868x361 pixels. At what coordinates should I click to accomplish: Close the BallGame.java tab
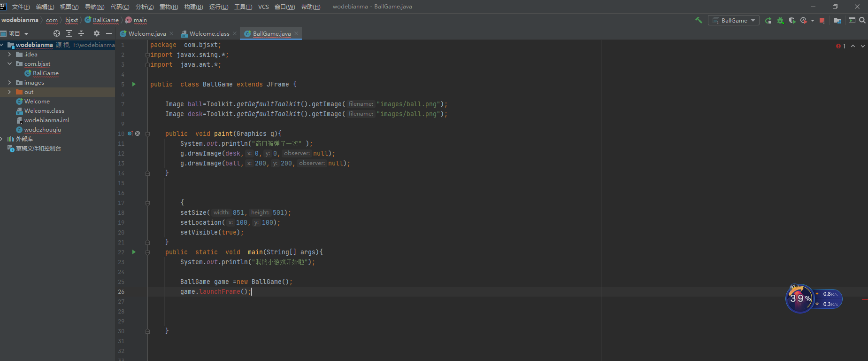(x=296, y=33)
